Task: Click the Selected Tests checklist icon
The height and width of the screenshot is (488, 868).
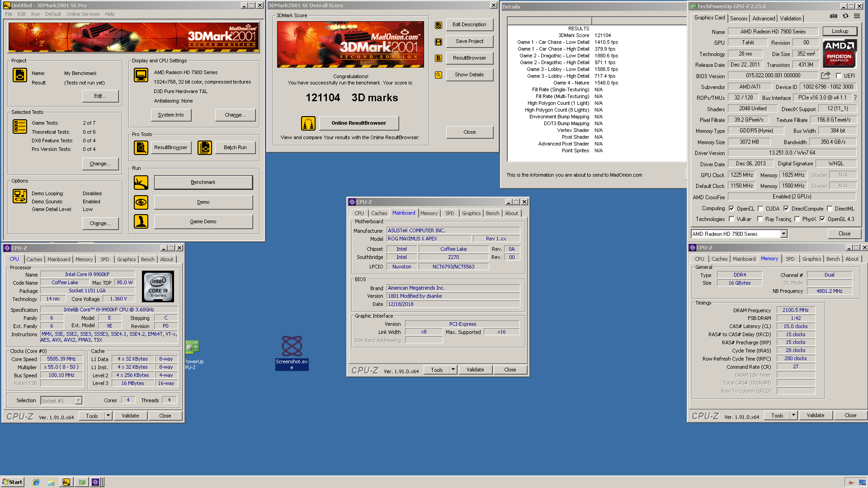Action: click(x=19, y=127)
